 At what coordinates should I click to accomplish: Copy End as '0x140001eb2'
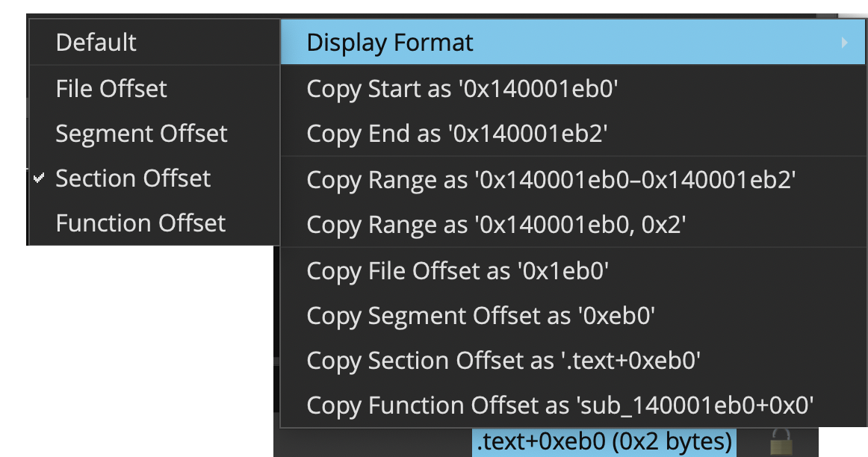click(572, 134)
